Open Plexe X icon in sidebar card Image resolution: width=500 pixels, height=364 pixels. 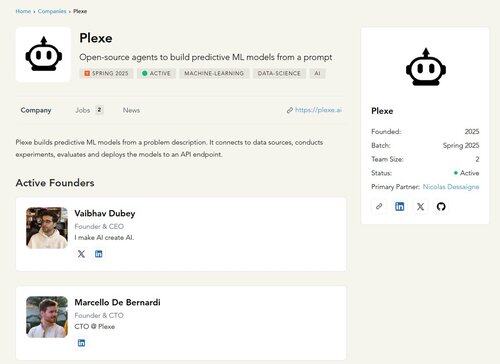[x=420, y=206]
